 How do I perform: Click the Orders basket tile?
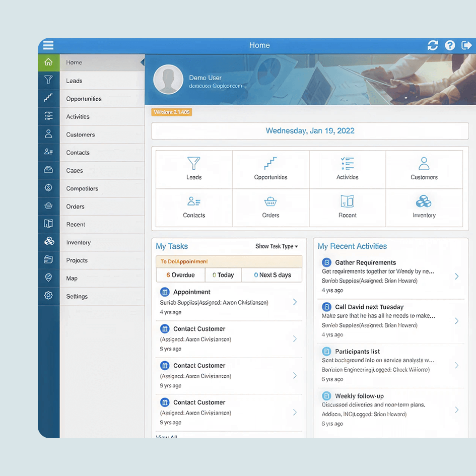pyautogui.click(x=270, y=207)
